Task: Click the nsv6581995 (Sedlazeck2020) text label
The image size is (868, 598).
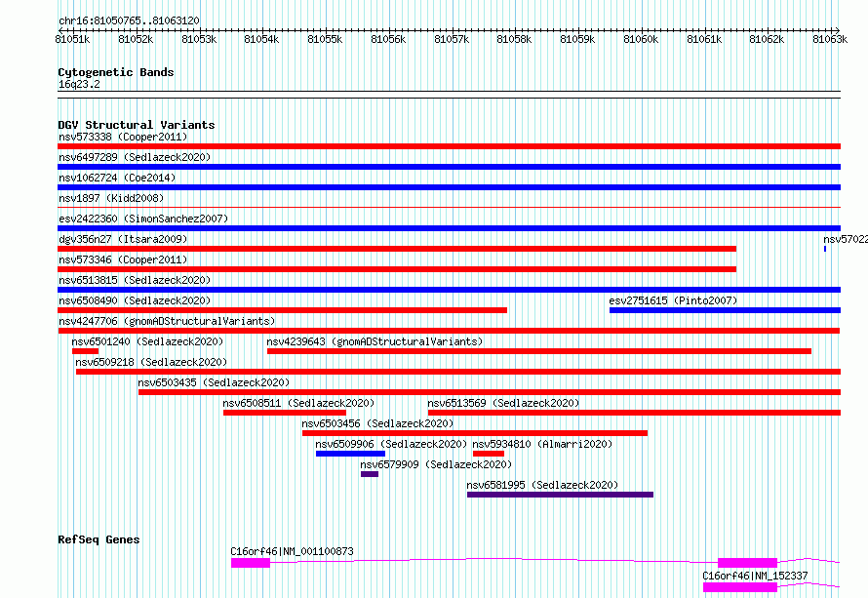Action: click(542, 485)
